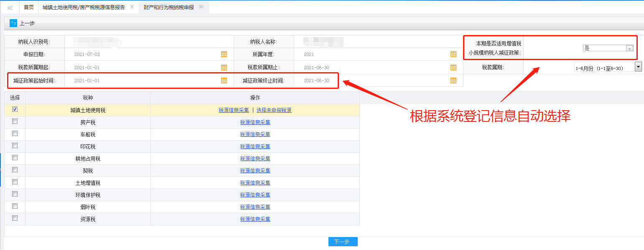Click the 申报日期 date input field
The height and width of the screenshot is (250, 644).
(x=142, y=54)
